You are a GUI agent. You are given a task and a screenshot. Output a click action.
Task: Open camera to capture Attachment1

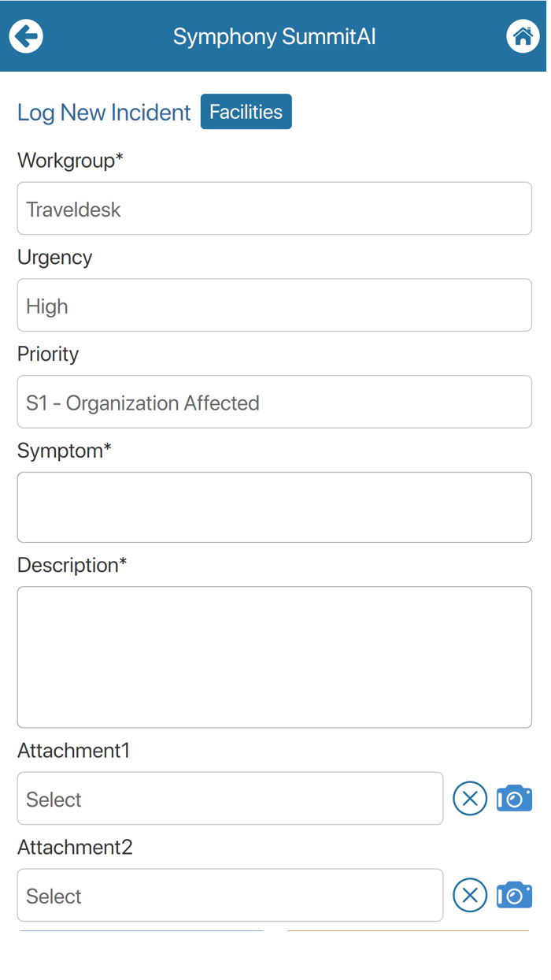[514, 798]
